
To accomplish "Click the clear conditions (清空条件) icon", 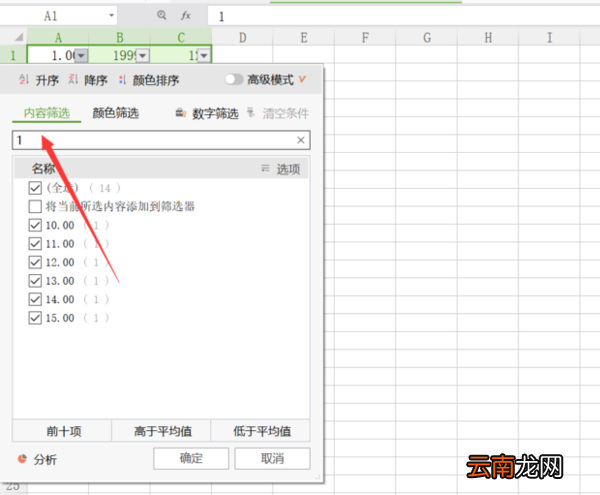I will [x=251, y=113].
